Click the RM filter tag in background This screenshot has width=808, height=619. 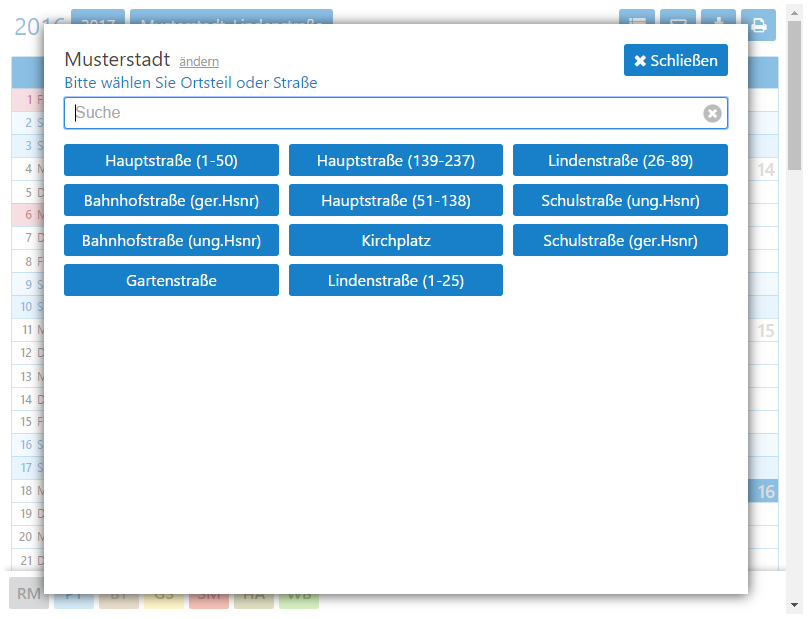coord(27,593)
